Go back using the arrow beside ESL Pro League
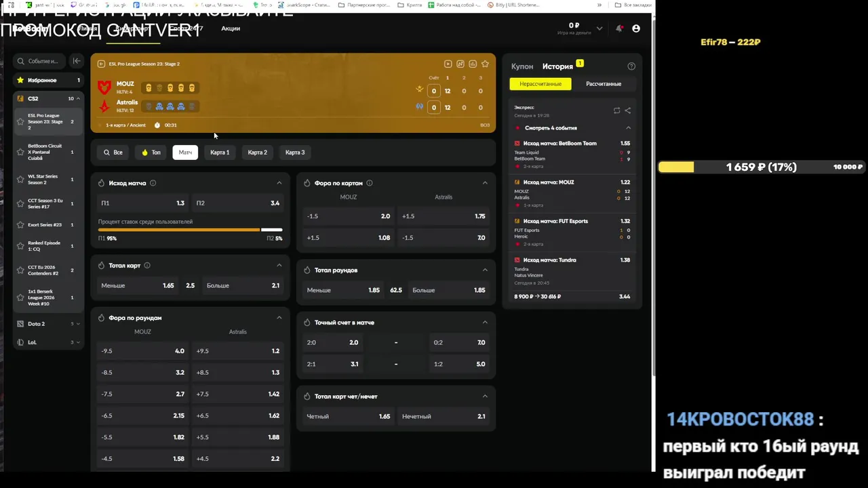 (x=101, y=64)
